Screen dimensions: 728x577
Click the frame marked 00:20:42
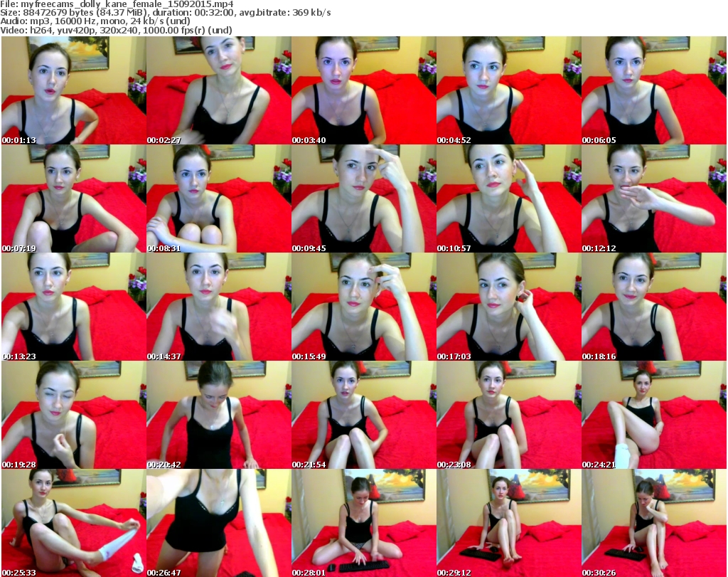click(x=219, y=415)
